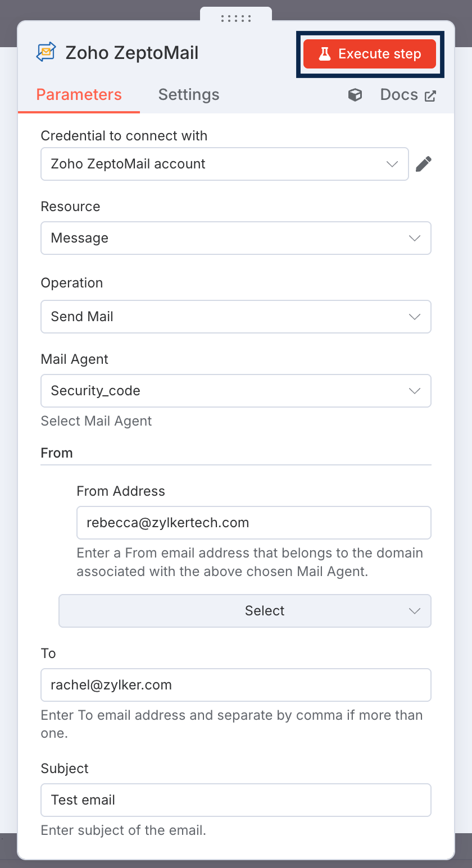Grab the dotted drag handle at panel top
Screen dimensions: 472x868
coord(236,19)
